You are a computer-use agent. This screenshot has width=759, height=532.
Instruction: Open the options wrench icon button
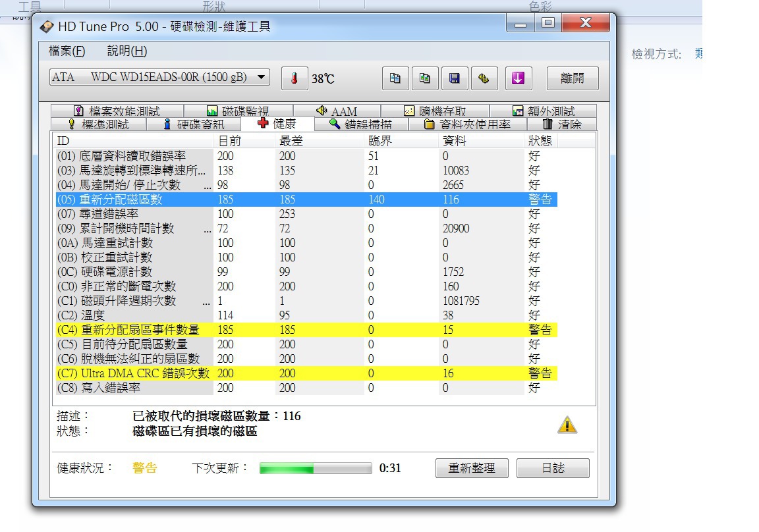[x=484, y=78]
